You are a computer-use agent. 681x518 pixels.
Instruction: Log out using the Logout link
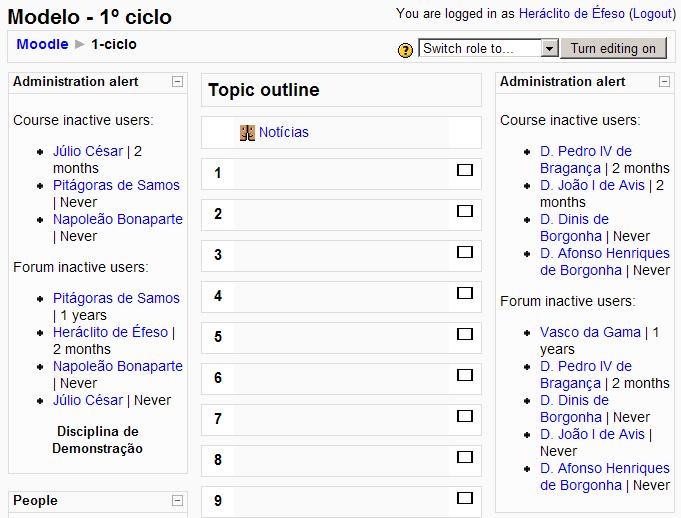[x=650, y=14]
